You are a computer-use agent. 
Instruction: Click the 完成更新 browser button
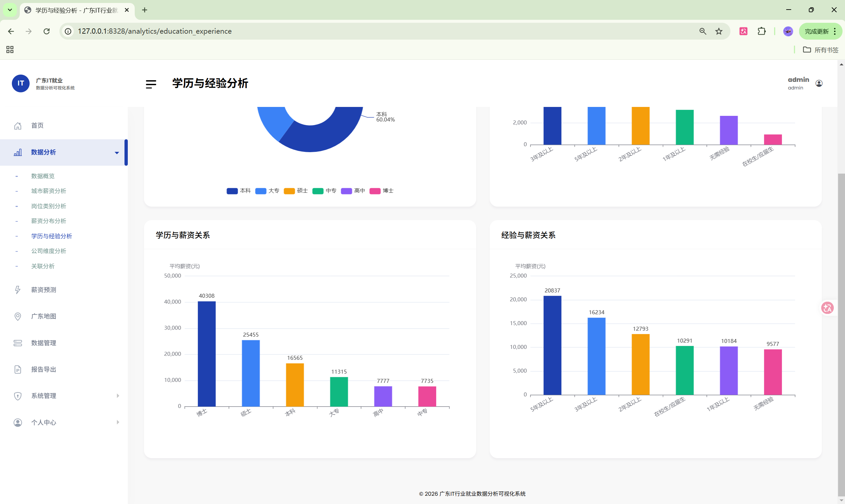point(817,31)
